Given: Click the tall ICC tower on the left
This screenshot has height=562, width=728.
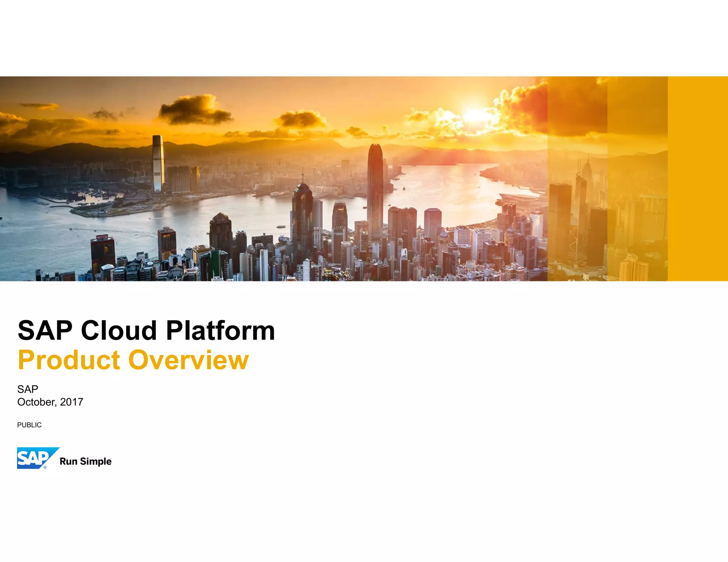Looking at the screenshot, I should [x=158, y=163].
